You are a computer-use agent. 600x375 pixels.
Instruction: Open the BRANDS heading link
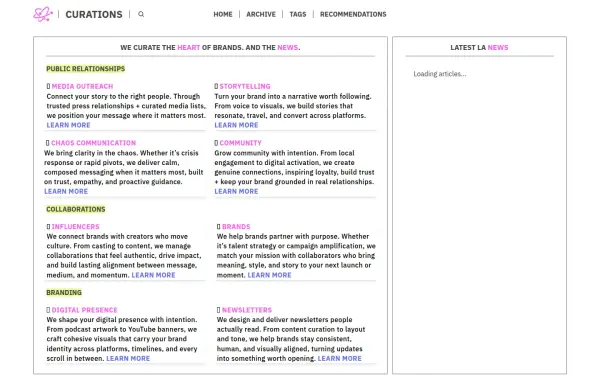(x=236, y=227)
